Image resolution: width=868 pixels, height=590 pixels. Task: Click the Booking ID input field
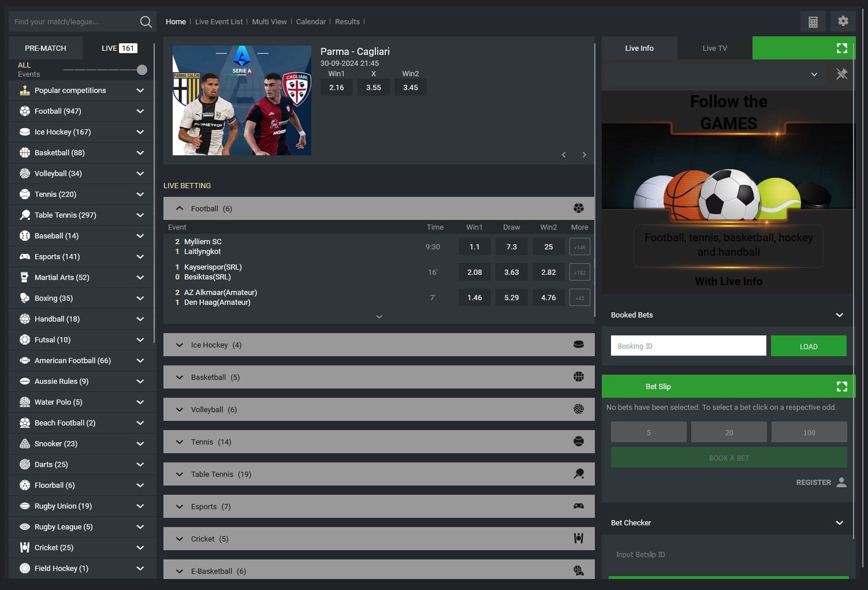[x=688, y=345]
